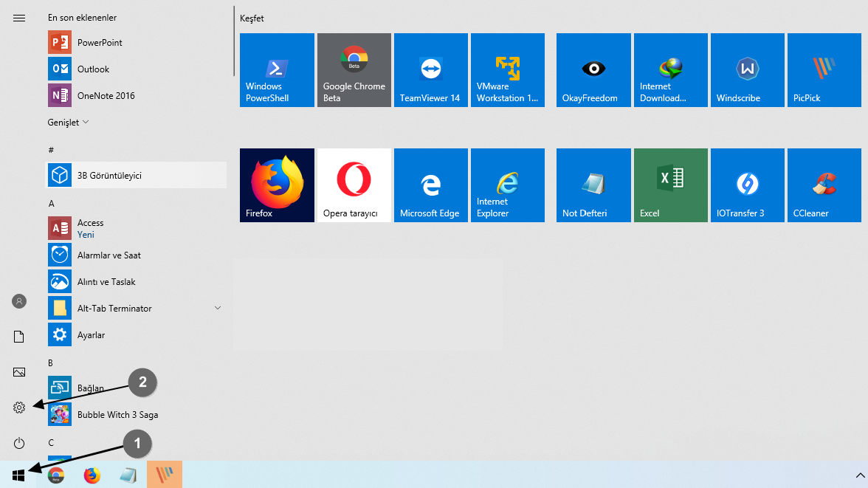Launch the VMware Workstation tile
Screen dimensions: 868x488
(x=508, y=70)
